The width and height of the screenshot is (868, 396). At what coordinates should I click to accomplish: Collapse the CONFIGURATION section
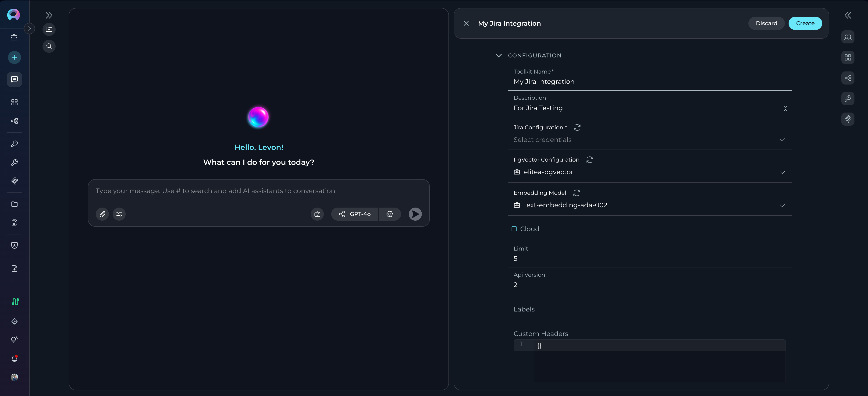(x=499, y=56)
